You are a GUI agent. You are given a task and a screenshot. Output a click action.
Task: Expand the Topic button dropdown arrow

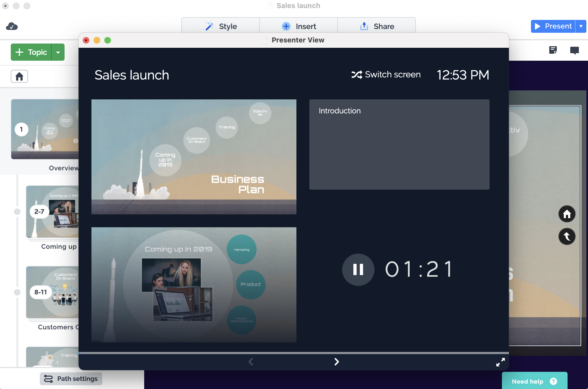[x=58, y=52]
